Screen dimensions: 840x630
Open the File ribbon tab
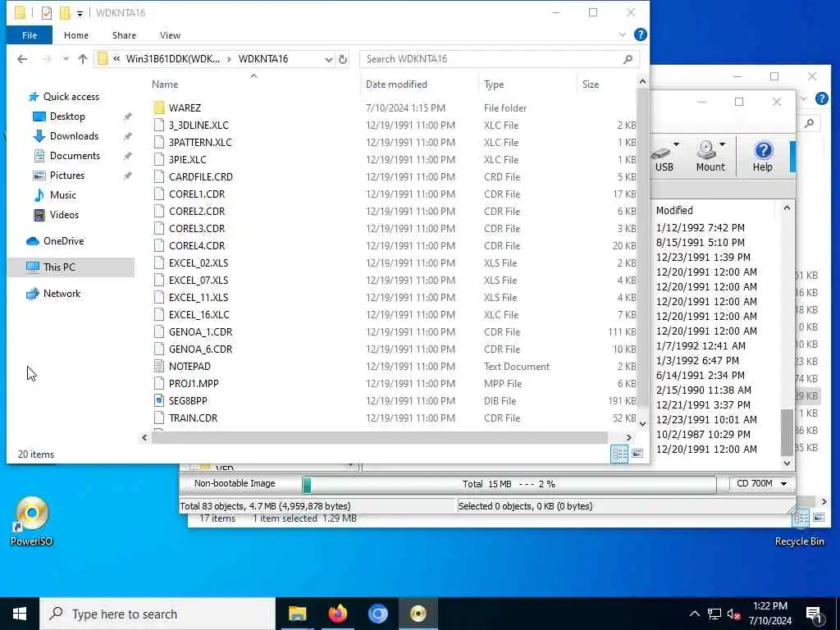tap(30, 35)
